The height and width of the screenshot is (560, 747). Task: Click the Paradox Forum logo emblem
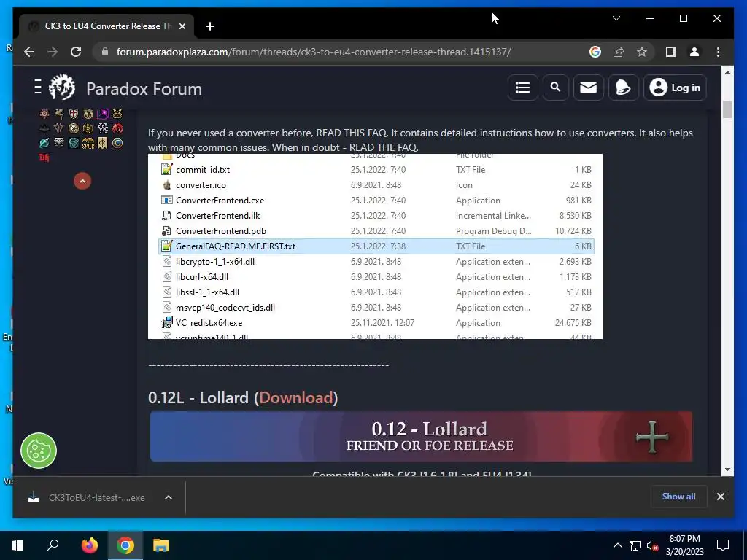(62, 87)
